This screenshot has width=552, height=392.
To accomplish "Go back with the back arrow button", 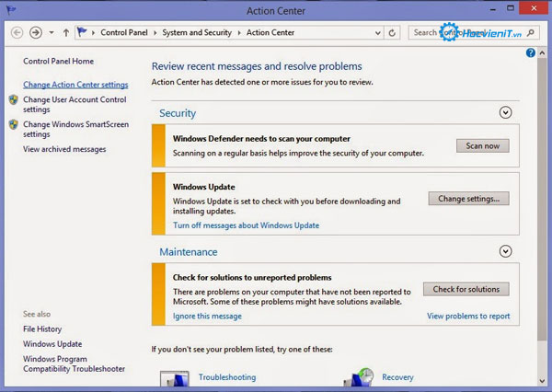I will [17, 33].
